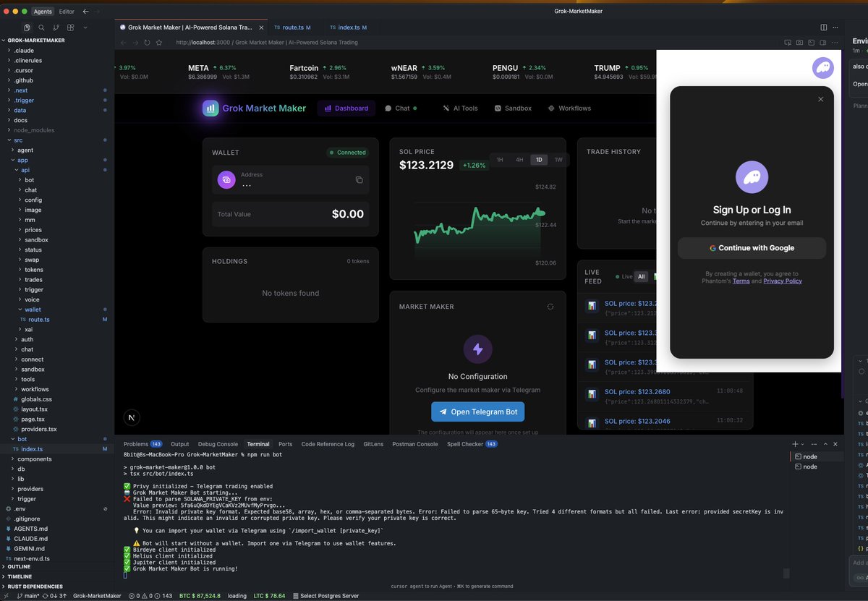Maximize the terminal panel with the caret
Screen dimensions: 868x601
825,444
